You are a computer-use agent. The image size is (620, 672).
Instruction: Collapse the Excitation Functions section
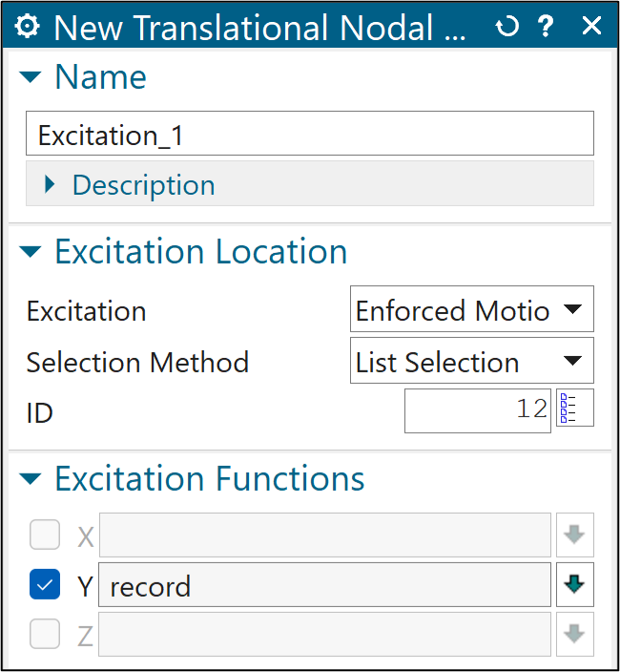pyautogui.click(x=31, y=478)
